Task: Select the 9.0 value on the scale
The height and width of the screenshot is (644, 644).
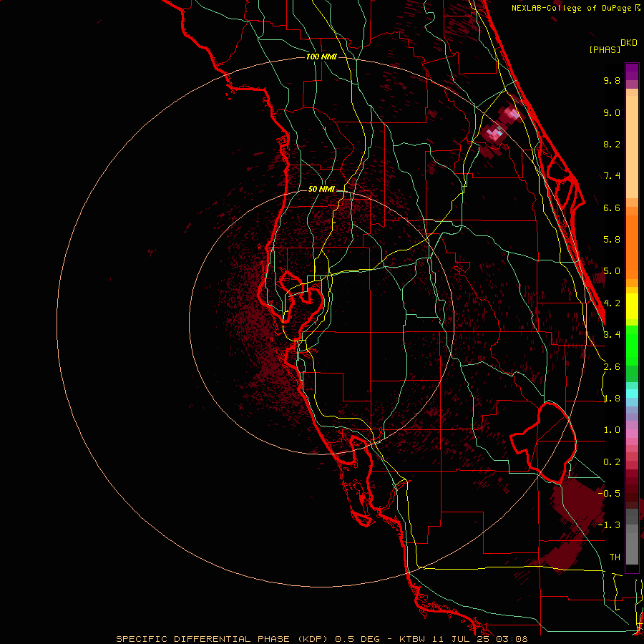Action: point(612,112)
